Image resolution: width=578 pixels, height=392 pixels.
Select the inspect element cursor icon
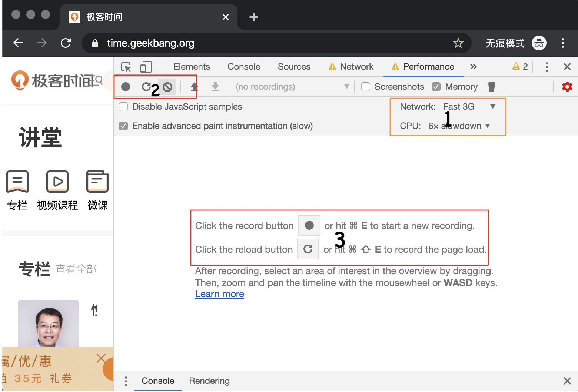coord(126,67)
